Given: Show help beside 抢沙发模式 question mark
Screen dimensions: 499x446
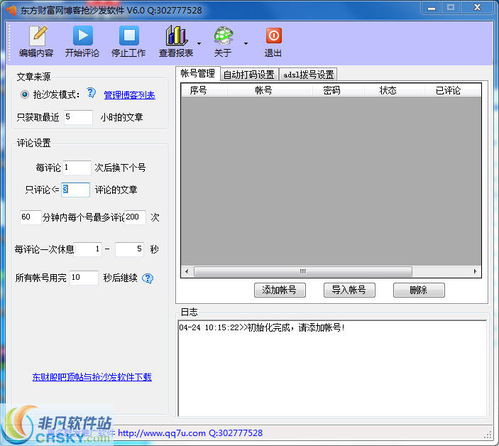Looking at the screenshot, I should [91, 93].
